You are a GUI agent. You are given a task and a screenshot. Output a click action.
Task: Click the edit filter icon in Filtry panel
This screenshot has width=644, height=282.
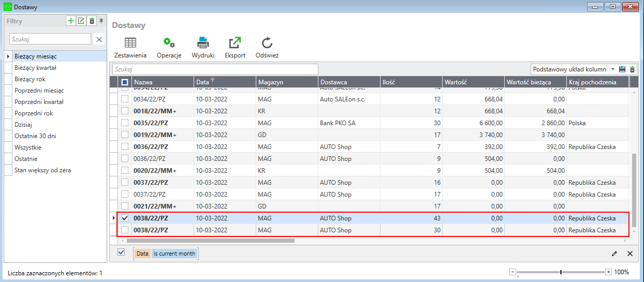tap(81, 21)
